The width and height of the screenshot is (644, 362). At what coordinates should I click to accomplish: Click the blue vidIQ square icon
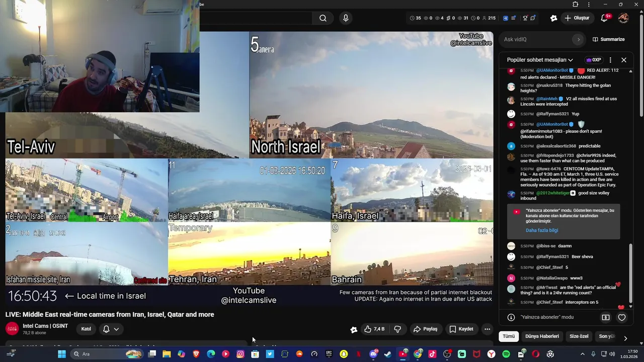(x=506, y=18)
